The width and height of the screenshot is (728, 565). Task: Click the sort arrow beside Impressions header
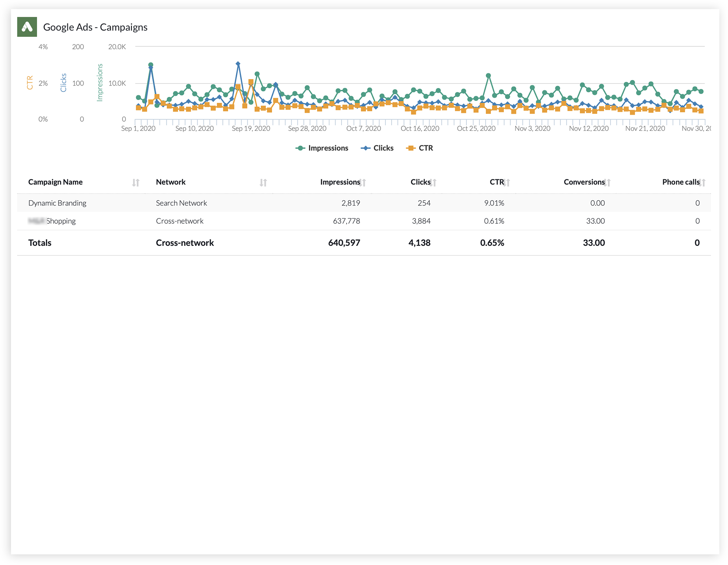[x=364, y=182]
